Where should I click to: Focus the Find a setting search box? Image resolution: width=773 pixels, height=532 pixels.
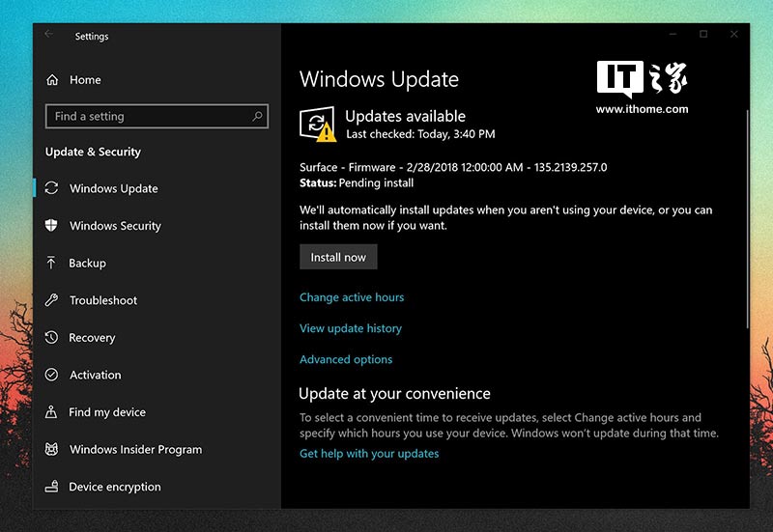tap(157, 116)
